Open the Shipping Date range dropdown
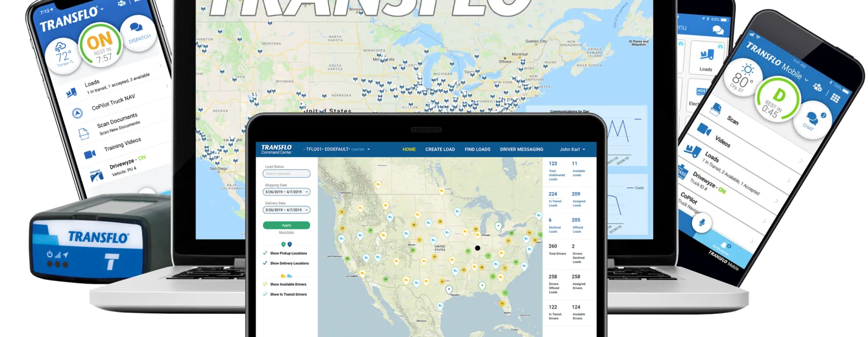 point(286,192)
